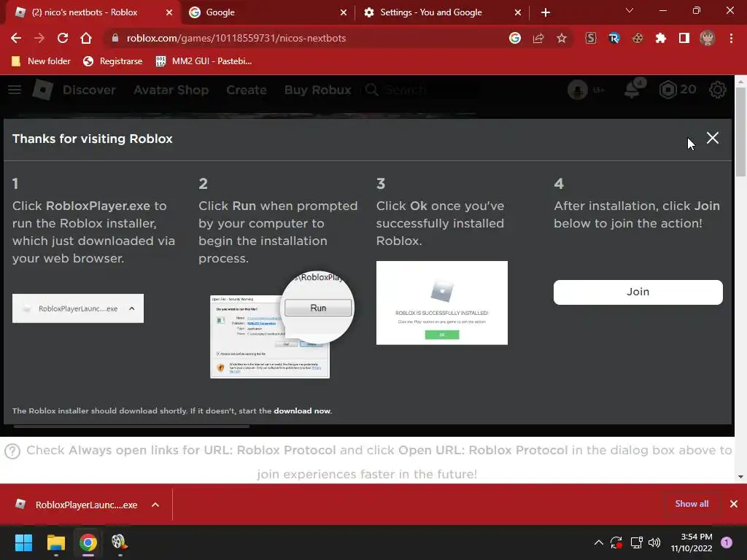Go back to the previous page
This screenshot has width=747, height=560.
point(16,38)
